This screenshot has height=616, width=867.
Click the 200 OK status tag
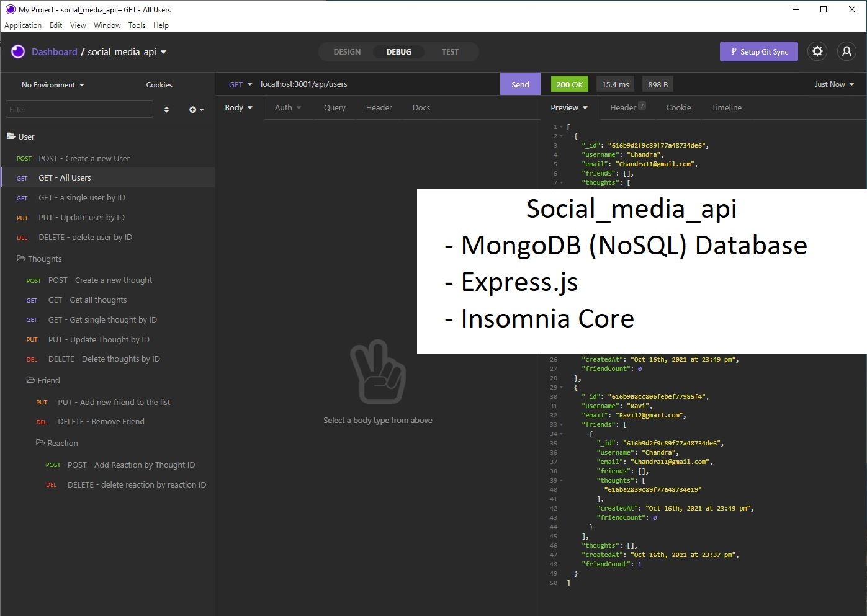pos(569,84)
